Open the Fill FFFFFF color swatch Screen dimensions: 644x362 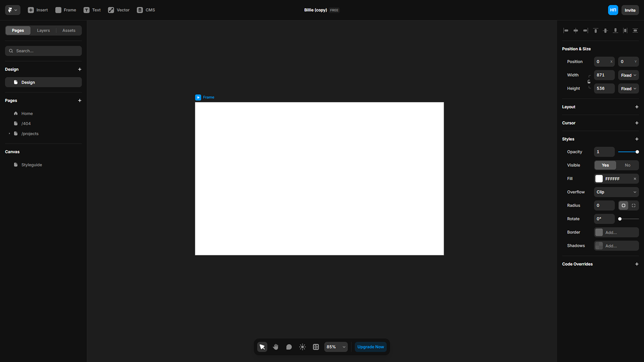point(599,178)
